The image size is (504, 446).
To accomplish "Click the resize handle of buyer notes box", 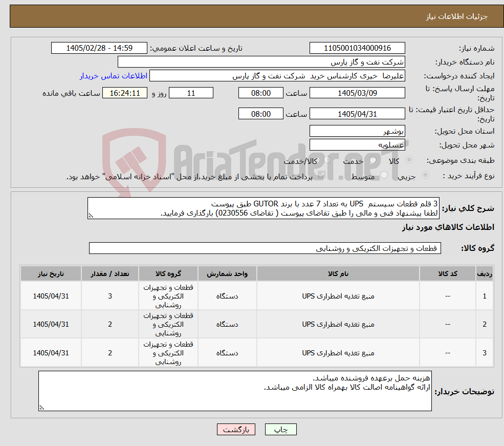I will pos(41,408).
